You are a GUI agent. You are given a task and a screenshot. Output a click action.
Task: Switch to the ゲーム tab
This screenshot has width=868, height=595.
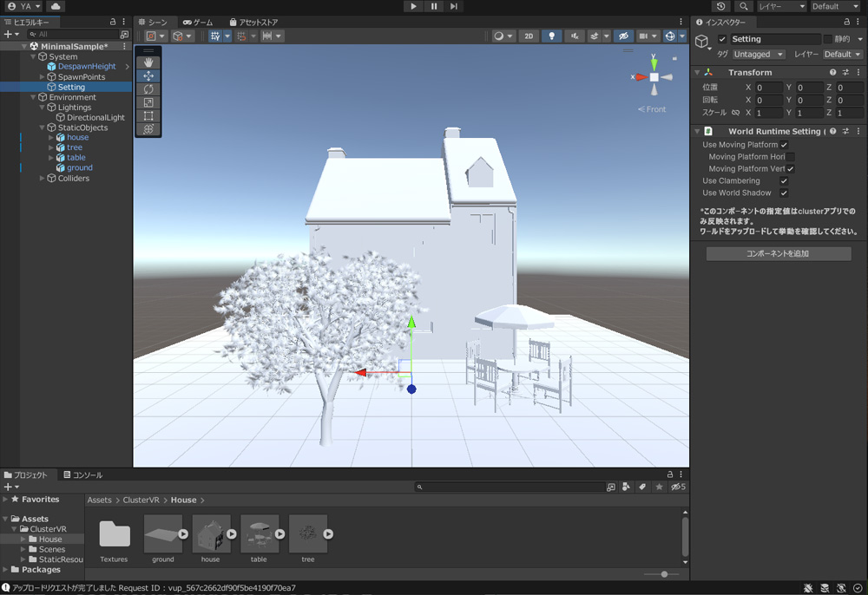198,22
